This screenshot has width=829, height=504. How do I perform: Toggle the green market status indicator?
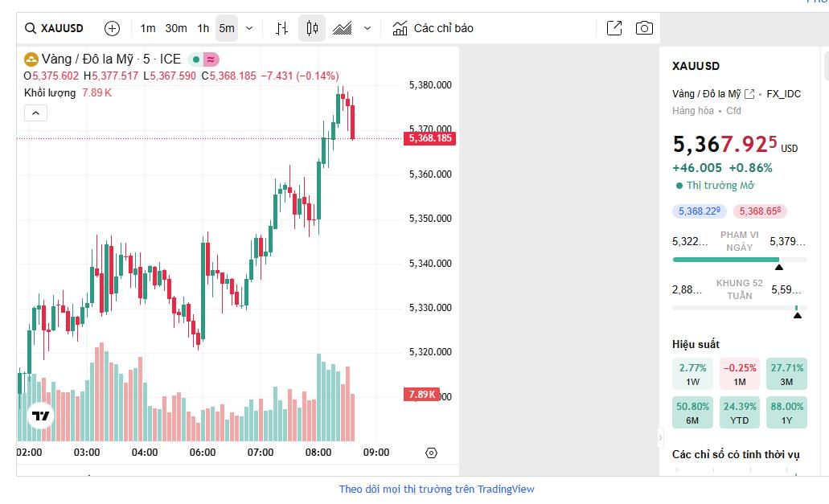click(195, 59)
